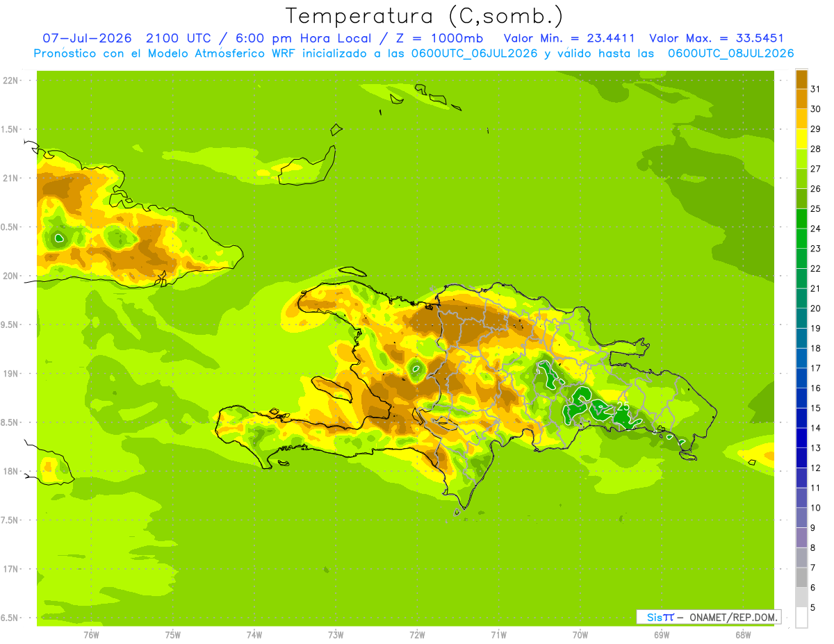Click the longitude axis label "73W"

click(336, 635)
